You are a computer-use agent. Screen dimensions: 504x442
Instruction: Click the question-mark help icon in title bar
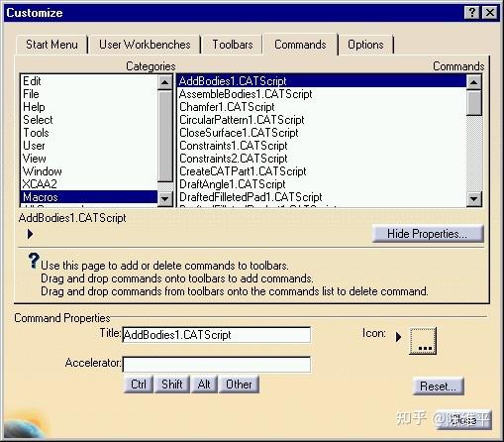pyautogui.click(x=472, y=13)
